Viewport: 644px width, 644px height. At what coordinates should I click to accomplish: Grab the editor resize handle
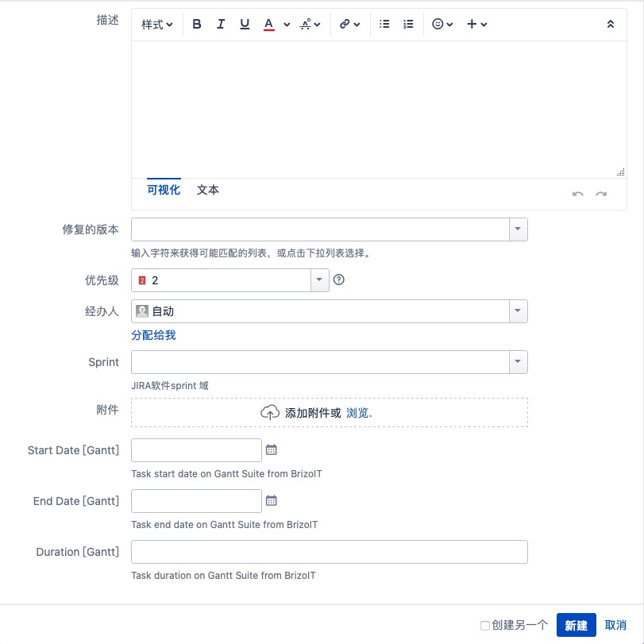click(x=621, y=172)
